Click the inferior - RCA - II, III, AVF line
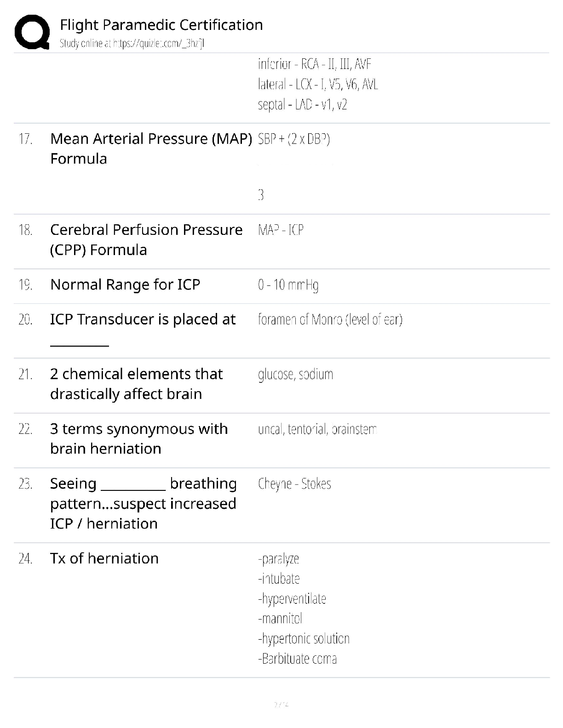 point(314,64)
